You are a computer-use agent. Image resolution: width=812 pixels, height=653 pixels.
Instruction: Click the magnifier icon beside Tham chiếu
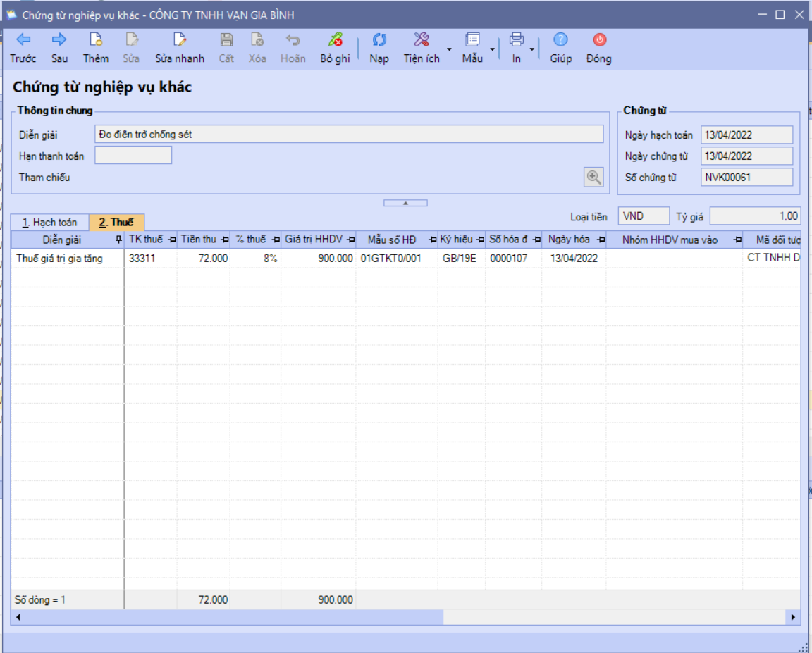coord(593,177)
